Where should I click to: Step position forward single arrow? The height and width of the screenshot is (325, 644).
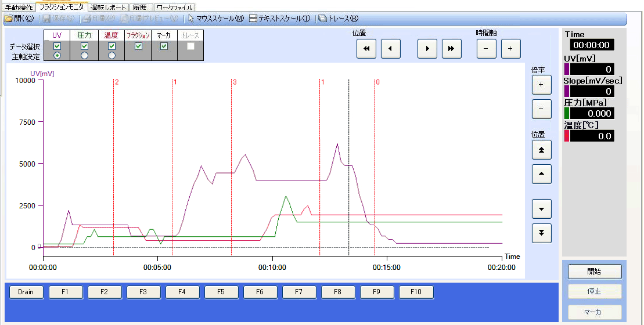point(427,49)
